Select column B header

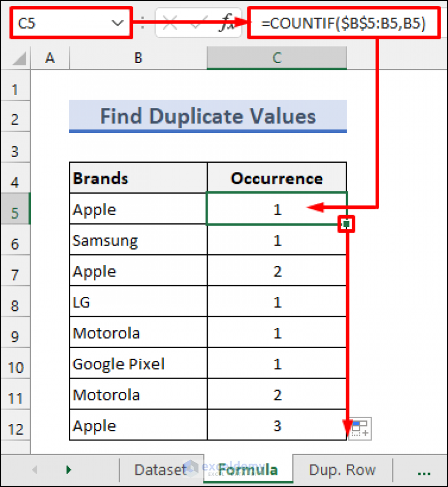click(x=138, y=58)
